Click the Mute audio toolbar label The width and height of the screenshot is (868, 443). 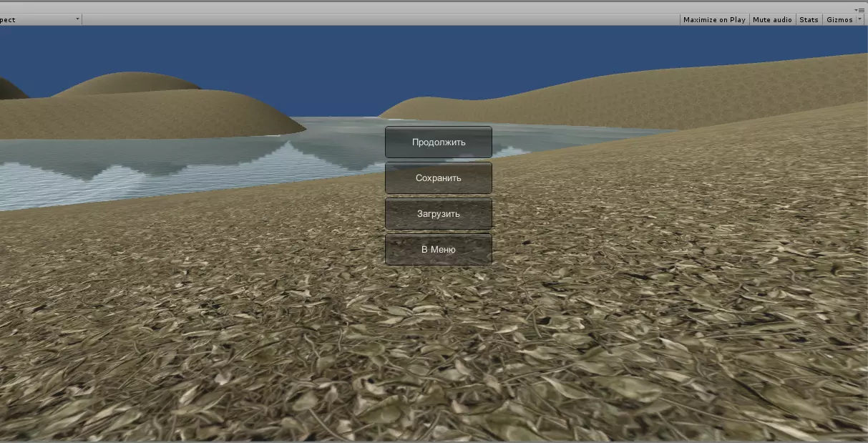pos(772,19)
